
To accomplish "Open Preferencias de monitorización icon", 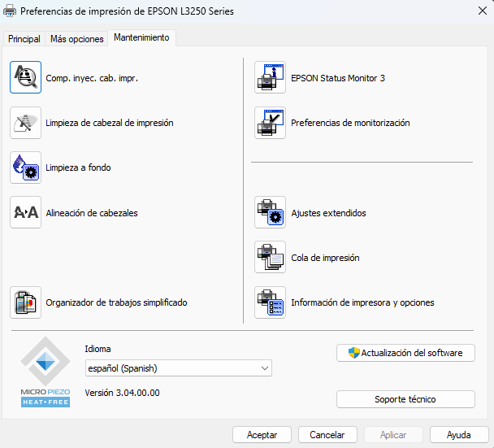I will (271, 123).
